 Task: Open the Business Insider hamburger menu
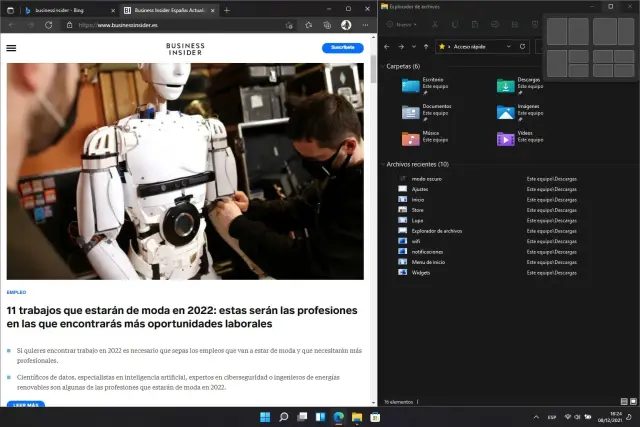click(11, 47)
